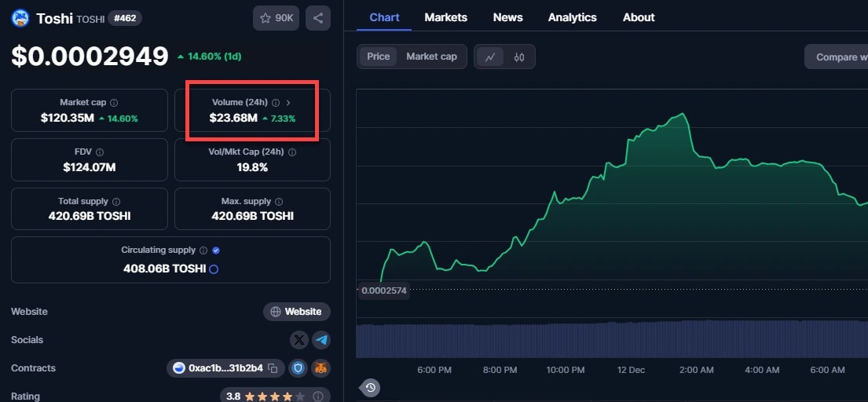
Task: Open Toshi's Telegram social link
Action: click(320, 340)
